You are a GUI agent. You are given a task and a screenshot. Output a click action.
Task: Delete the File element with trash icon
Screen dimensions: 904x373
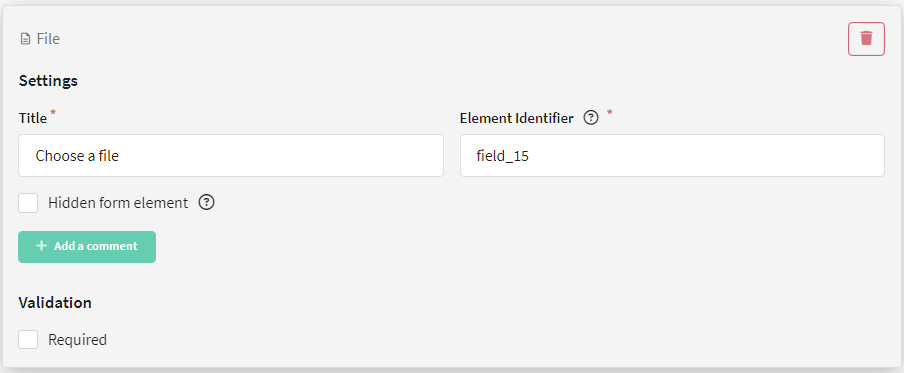[866, 39]
